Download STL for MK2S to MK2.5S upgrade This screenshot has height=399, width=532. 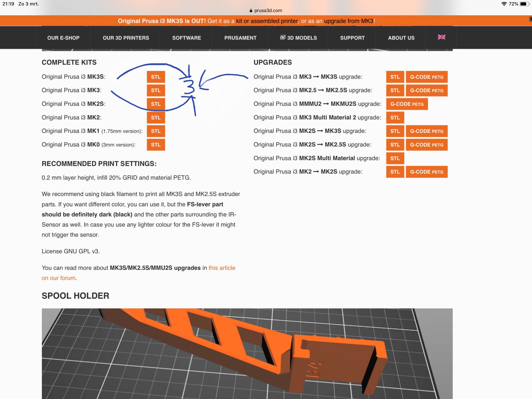click(395, 145)
